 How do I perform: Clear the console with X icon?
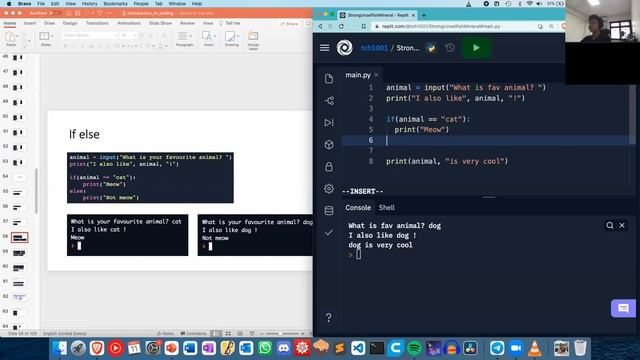(x=622, y=225)
